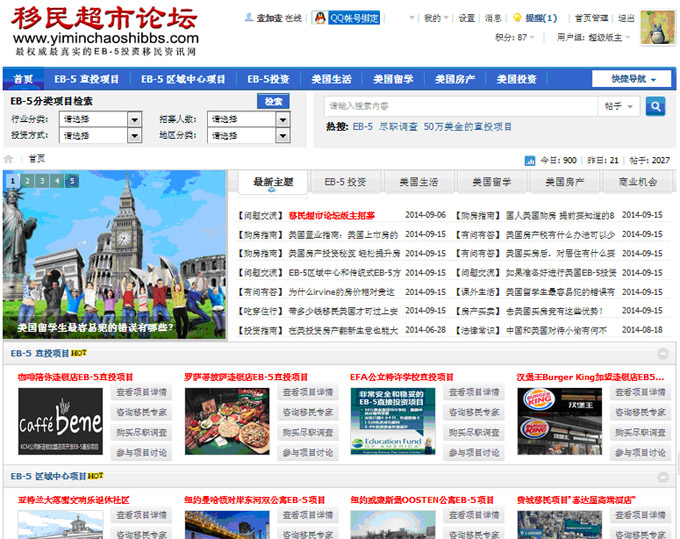Open the Totoro user avatar
The height and width of the screenshot is (539, 680).
(656, 28)
